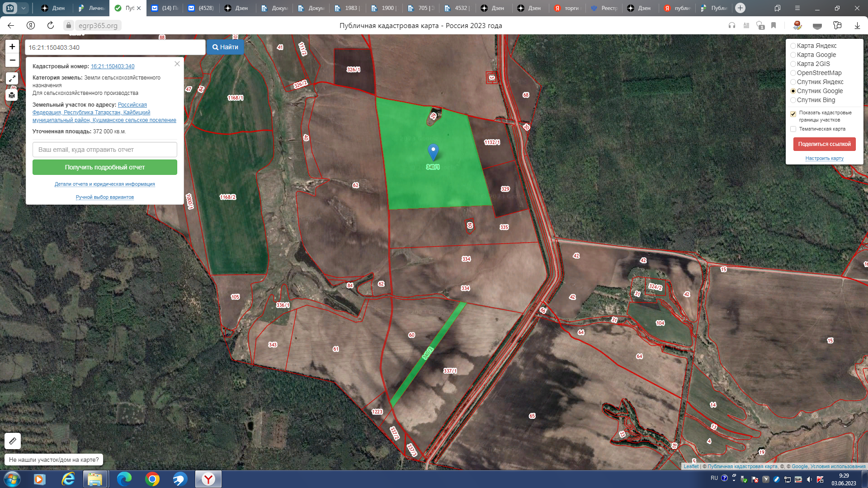Select the Спутник Яндекс map layer

tap(793, 82)
